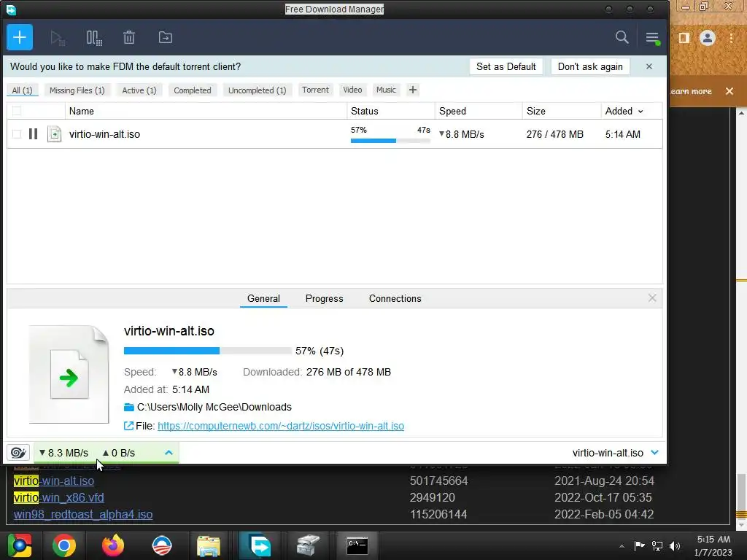
Task: Click the Chrome profile avatar icon
Action: [708, 38]
